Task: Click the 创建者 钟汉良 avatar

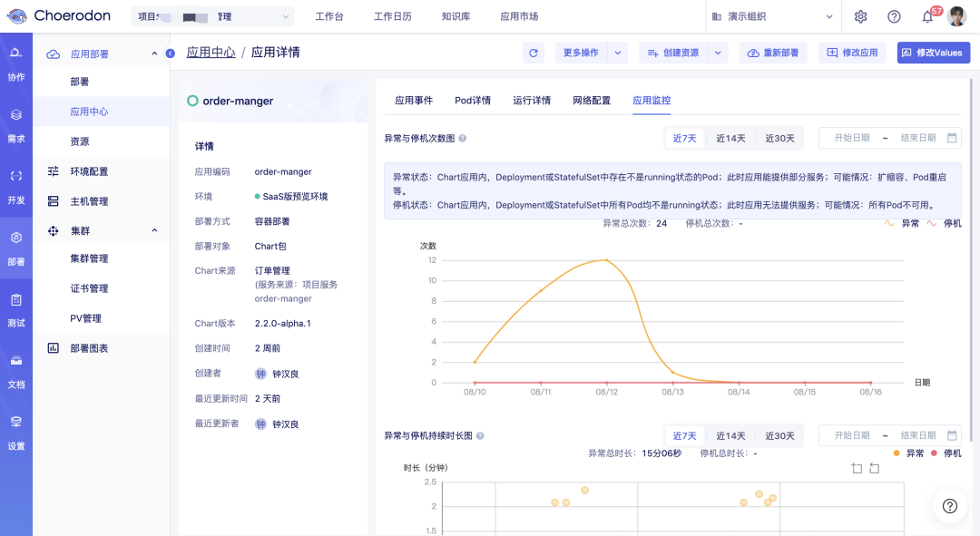Action: [260, 374]
